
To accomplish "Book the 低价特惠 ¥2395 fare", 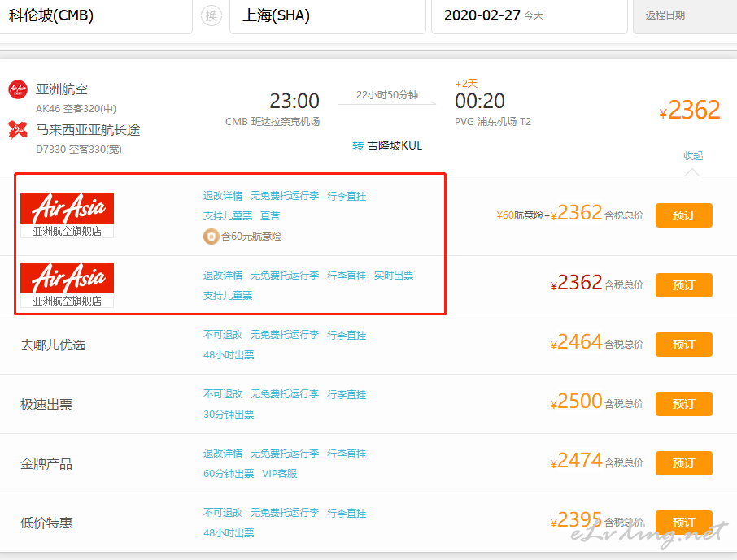I will 684,523.
